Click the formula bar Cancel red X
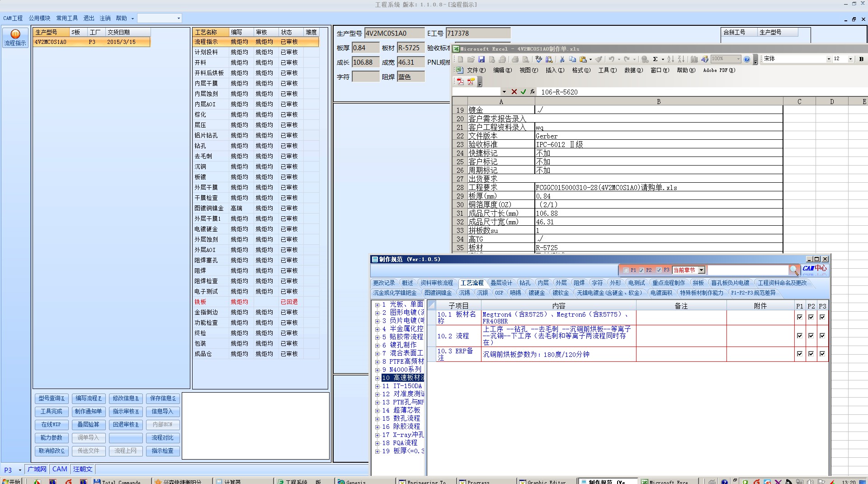The width and height of the screenshot is (868, 484). click(x=514, y=92)
